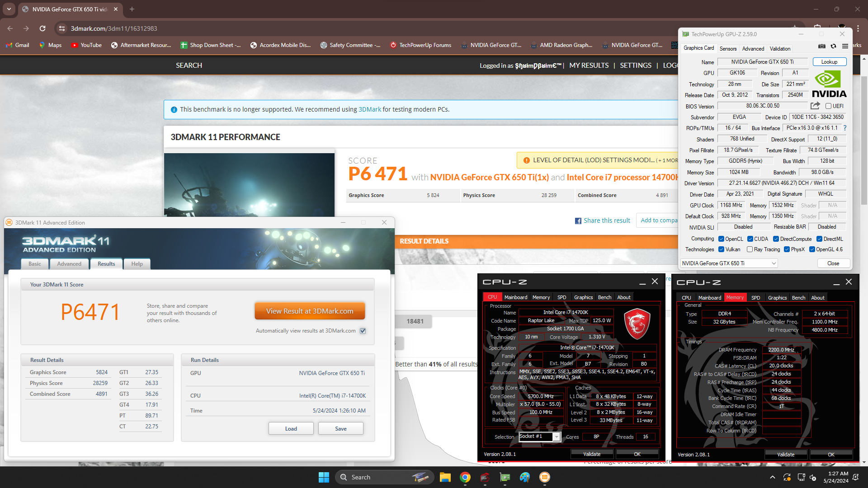This screenshot has height=488, width=868.
Task: Switch to the Sensors tab in GPU-Z
Action: point(728,49)
